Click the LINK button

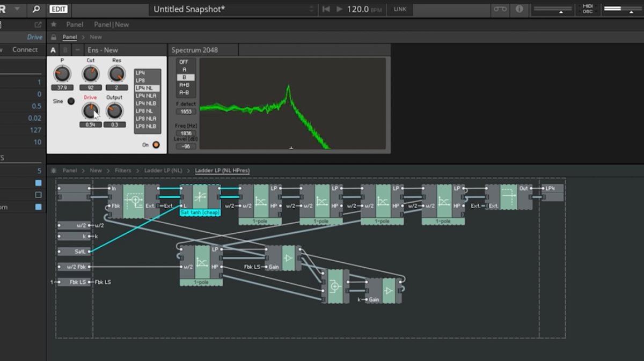coord(400,9)
